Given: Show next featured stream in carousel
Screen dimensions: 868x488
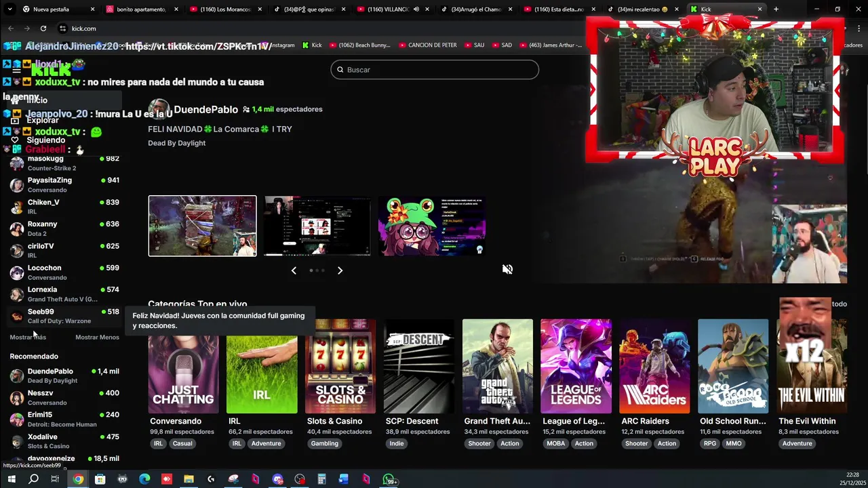Looking at the screenshot, I should [x=340, y=270].
